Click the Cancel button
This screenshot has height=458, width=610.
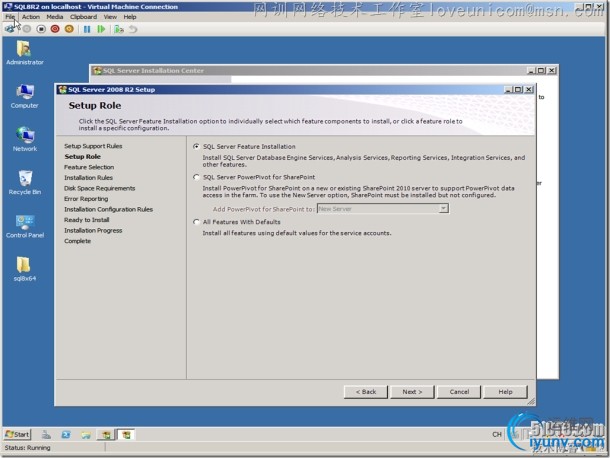(x=459, y=392)
